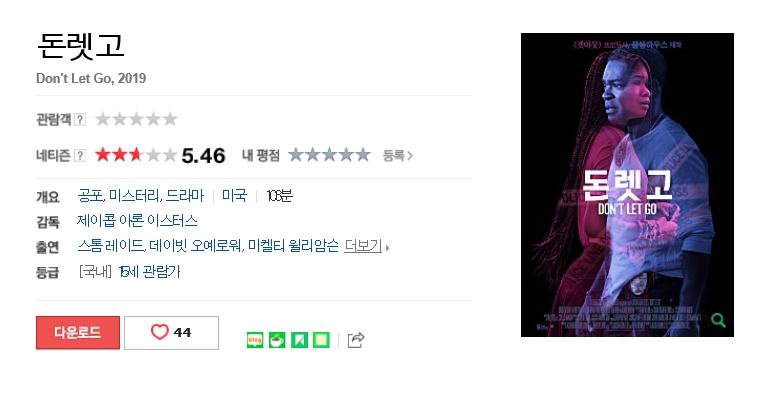Toggle the heart like button showing 44
759x408 pixels.
pyautogui.click(x=171, y=332)
